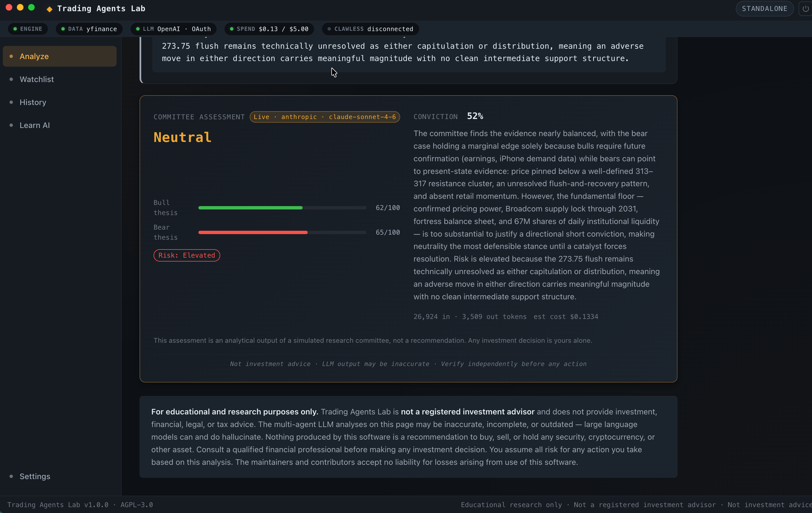Click the STANDALONE mode badge
Viewport: 812px width, 513px height.
[764, 9]
